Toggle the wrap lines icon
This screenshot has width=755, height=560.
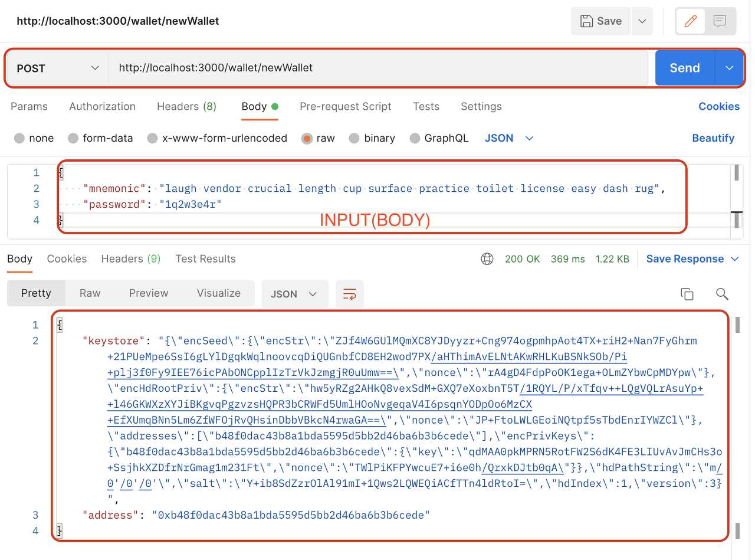pyautogui.click(x=350, y=294)
